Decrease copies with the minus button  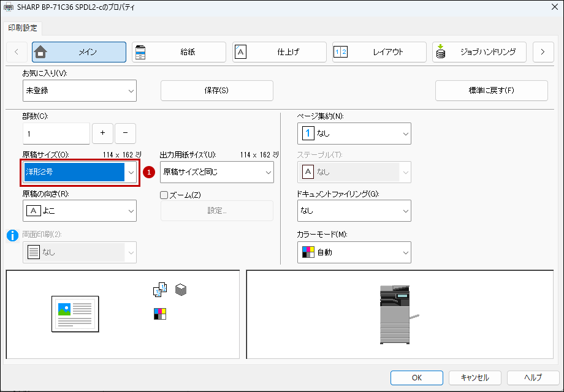pos(126,133)
